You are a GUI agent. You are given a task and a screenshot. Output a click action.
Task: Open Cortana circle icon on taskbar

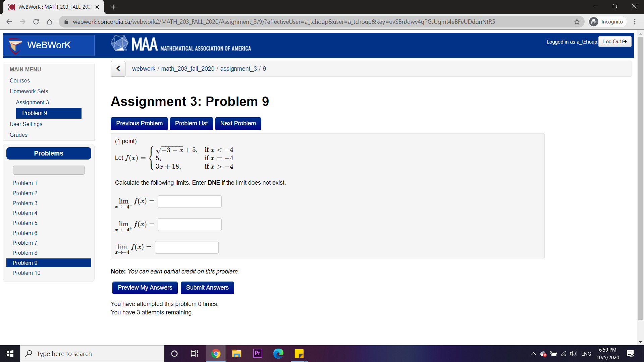coord(174,354)
